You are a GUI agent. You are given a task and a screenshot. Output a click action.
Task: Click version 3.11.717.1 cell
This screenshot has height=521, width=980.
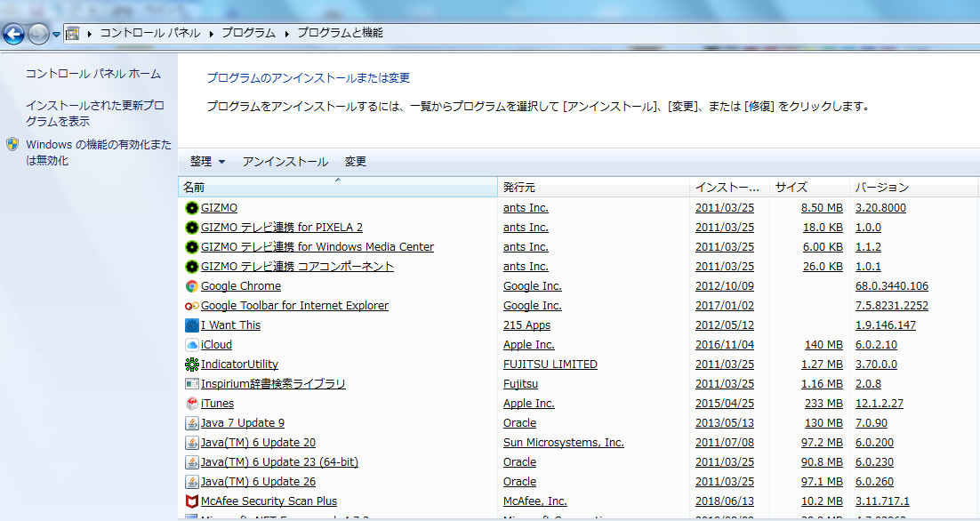(882, 501)
